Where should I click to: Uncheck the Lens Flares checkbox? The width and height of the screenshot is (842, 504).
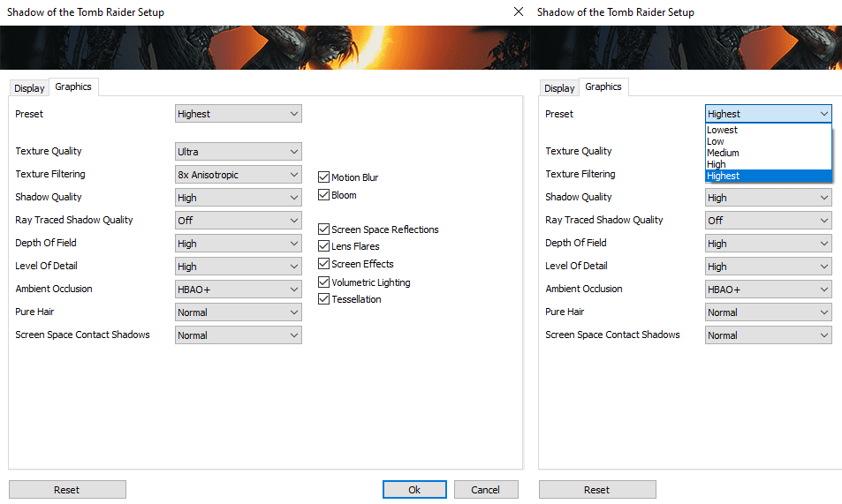tap(323, 246)
